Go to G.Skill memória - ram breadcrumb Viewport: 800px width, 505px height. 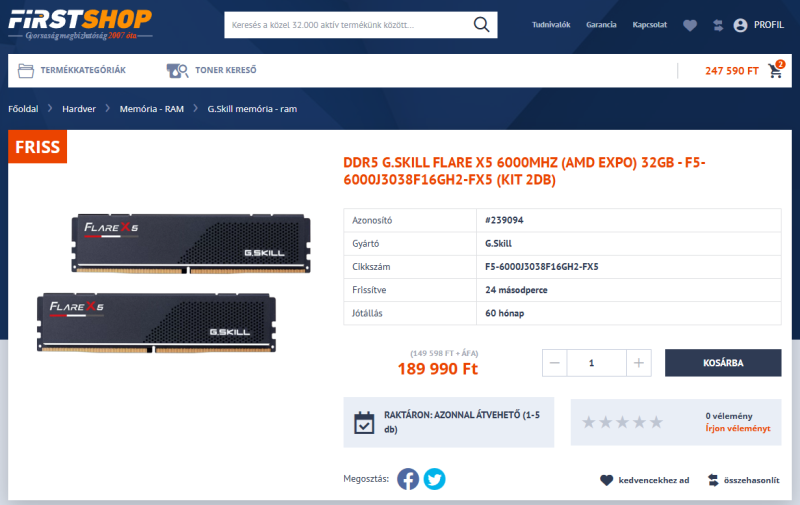click(252, 109)
